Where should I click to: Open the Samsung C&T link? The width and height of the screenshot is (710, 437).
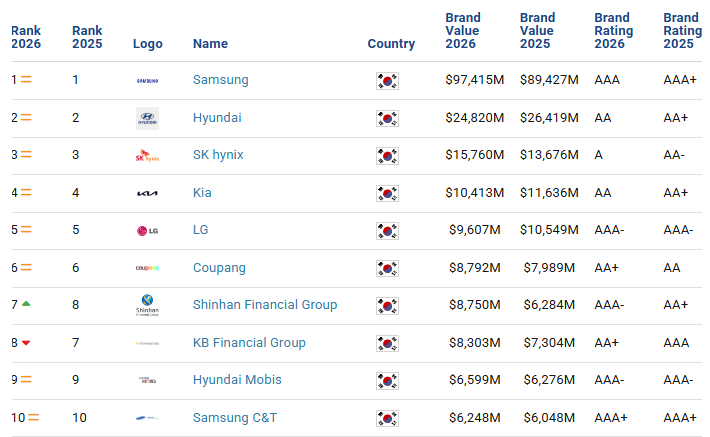click(x=235, y=418)
